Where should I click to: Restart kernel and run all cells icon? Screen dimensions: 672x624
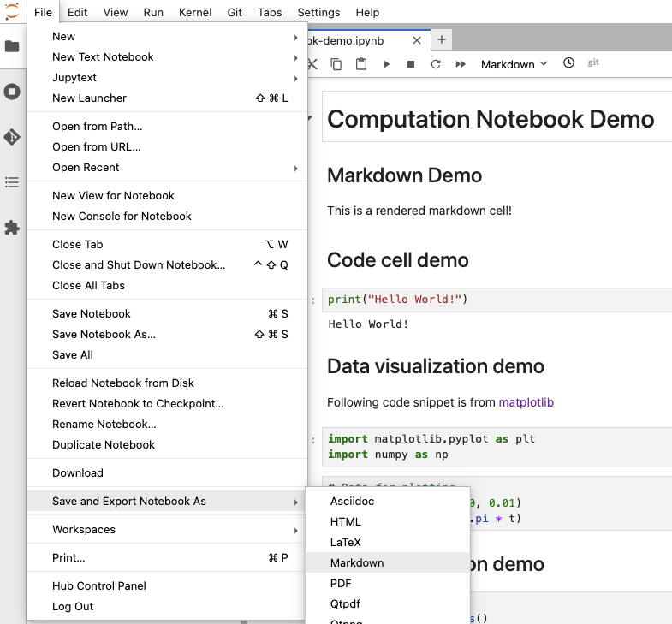(x=461, y=64)
